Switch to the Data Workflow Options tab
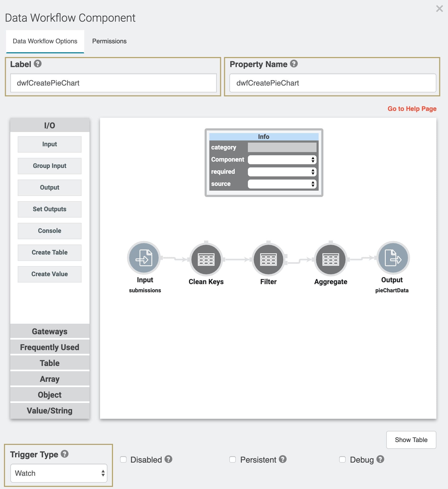The width and height of the screenshot is (448, 489). [45, 41]
